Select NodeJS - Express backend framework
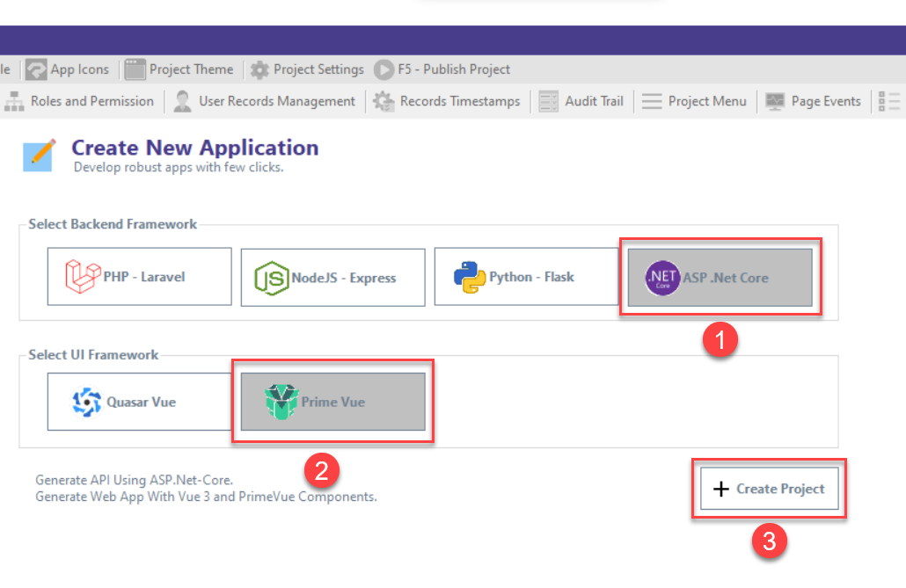 pos(332,277)
